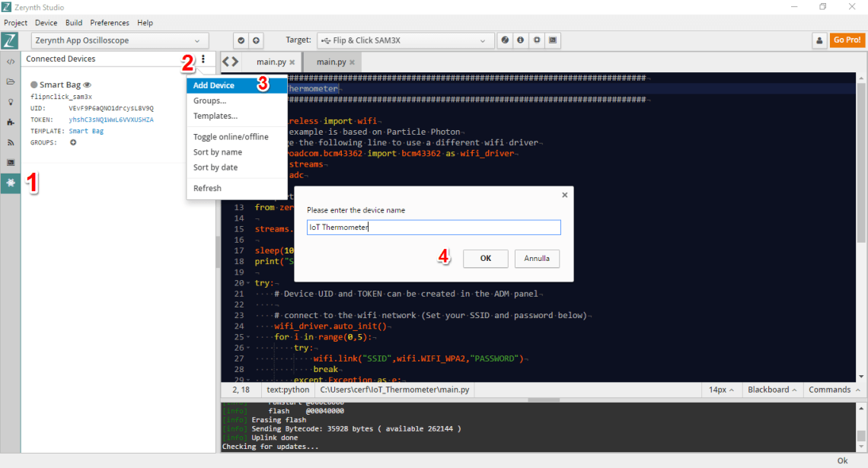Open the code editor panel in sidebar
The image size is (868, 468).
click(x=10, y=62)
